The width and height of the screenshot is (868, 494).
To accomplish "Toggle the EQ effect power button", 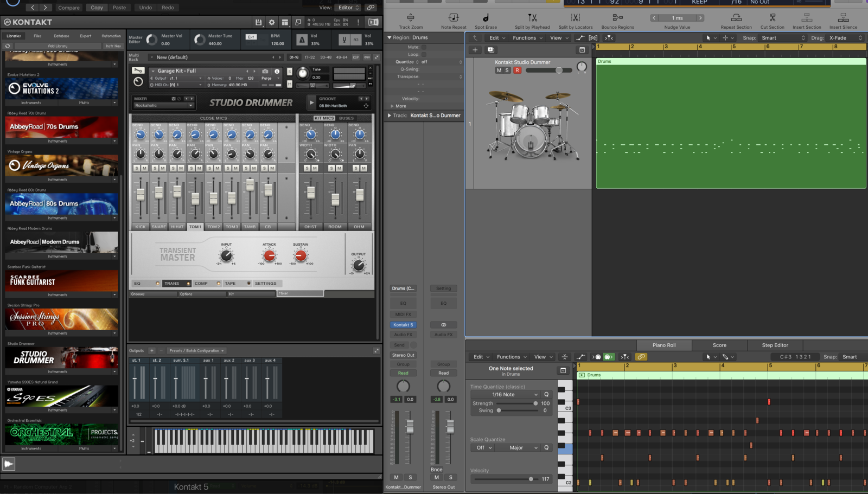I will coord(157,284).
